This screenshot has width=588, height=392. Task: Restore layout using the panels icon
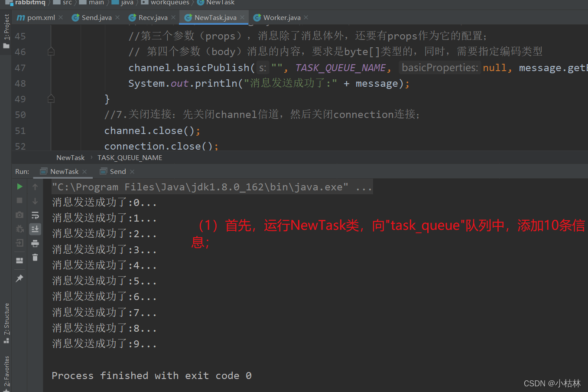pyautogui.click(x=19, y=261)
